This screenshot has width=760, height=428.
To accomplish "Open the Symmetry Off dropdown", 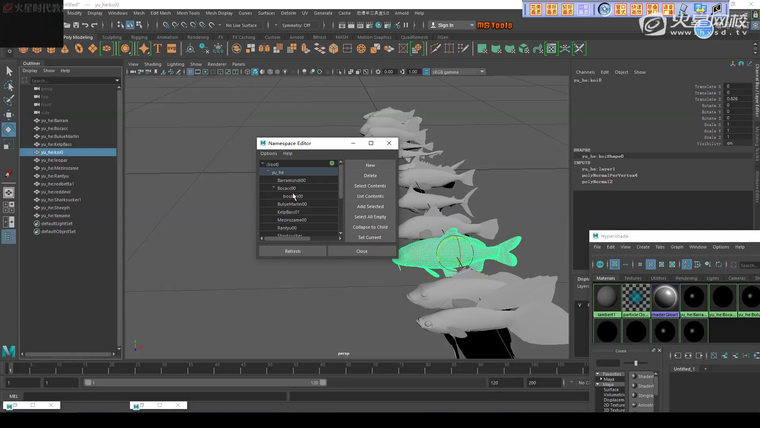I will click(296, 25).
